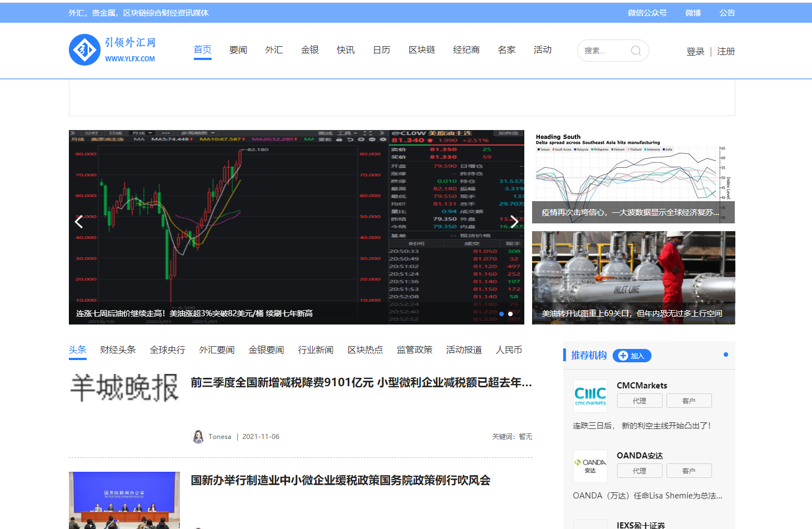
Task: Click the blue dot in 推荐机构 header
Action: [x=726, y=355]
